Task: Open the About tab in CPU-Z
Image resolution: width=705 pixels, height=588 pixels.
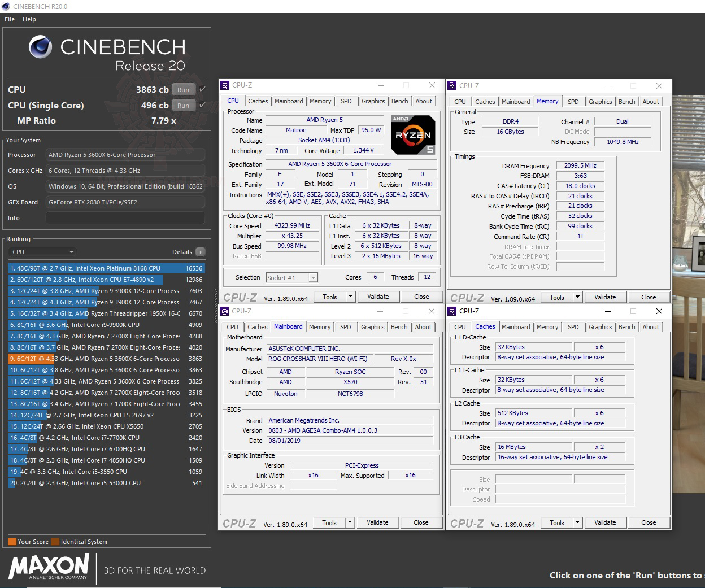Action: (x=424, y=101)
